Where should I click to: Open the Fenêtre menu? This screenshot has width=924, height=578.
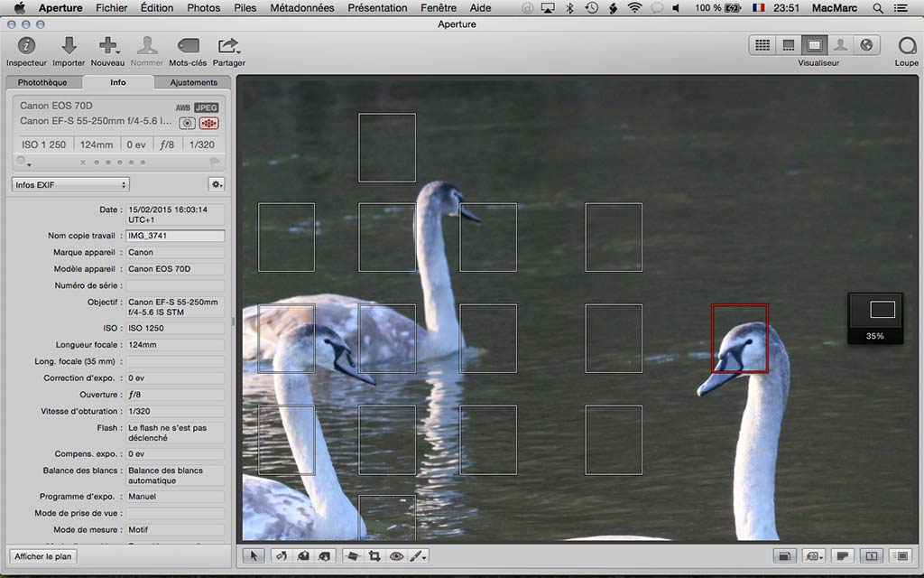[x=439, y=7]
